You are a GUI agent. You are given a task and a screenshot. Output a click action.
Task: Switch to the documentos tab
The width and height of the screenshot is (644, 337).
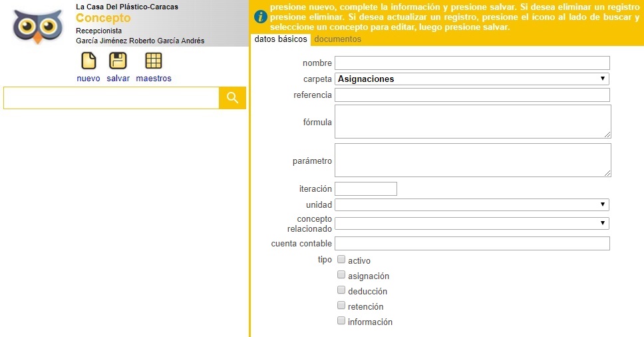point(337,39)
